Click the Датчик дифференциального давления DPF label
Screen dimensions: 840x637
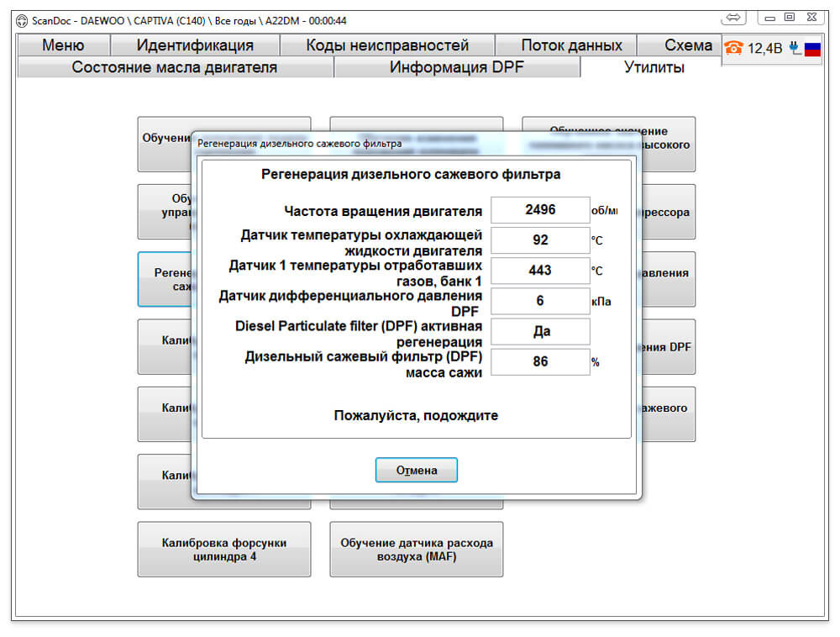point(350,303)
